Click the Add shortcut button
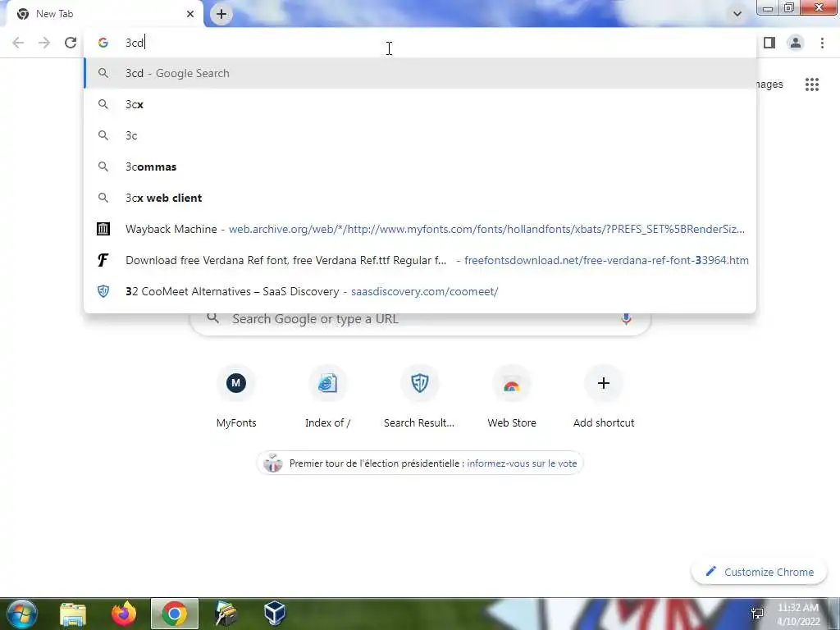 (x=604, y=398)
